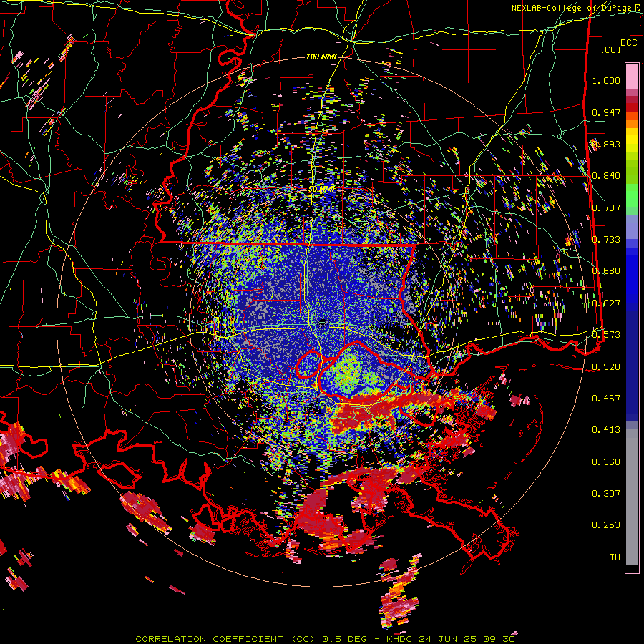Click the 0.360 scale value

pos(606,462)
